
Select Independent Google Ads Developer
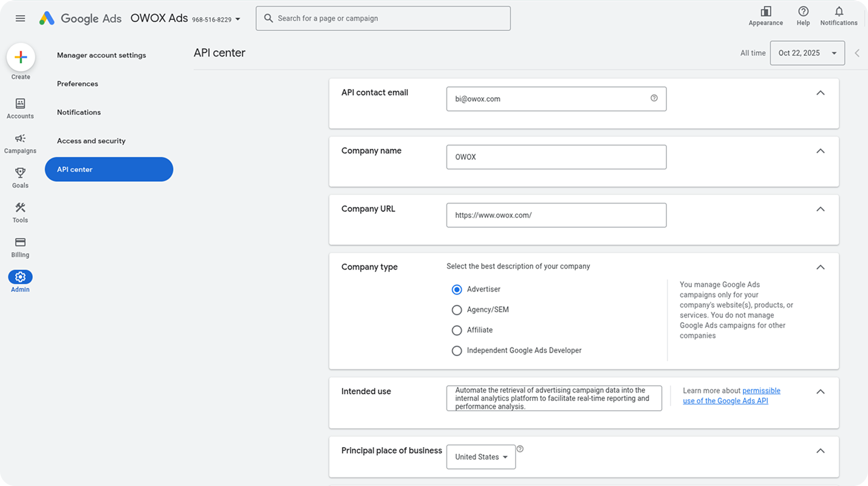tap(457, 351)
